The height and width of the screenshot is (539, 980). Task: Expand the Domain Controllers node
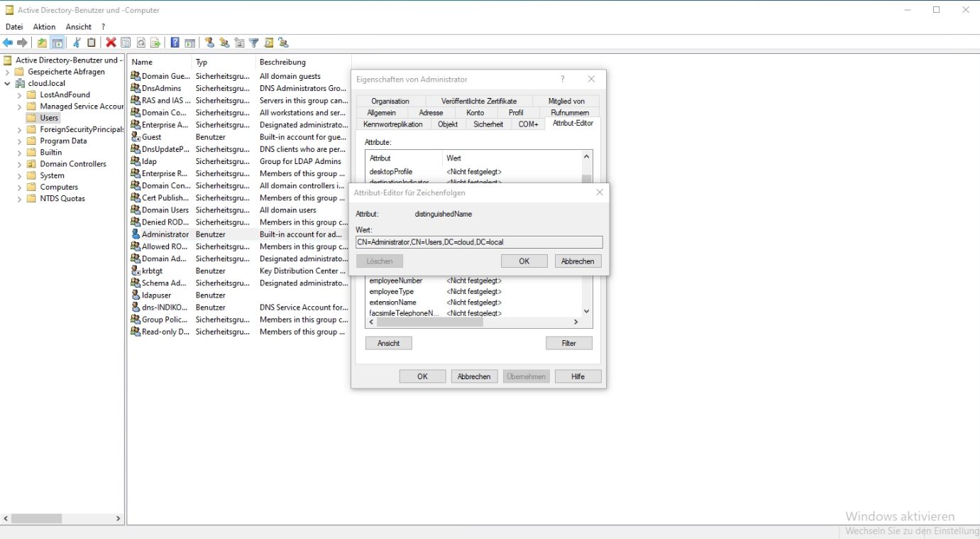point(20,164)
